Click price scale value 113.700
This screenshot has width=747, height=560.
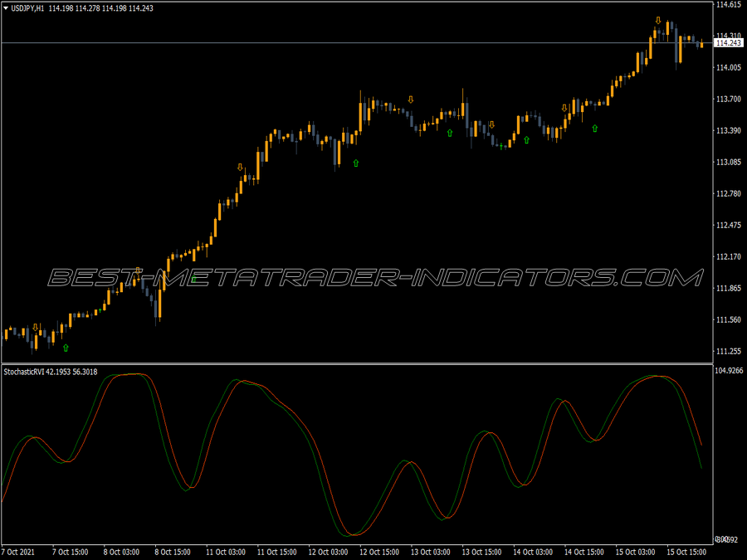[729, 99]
